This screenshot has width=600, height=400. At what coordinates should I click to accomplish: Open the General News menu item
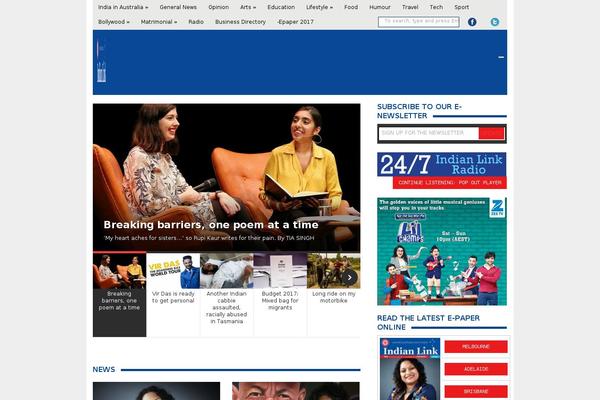point(178,7)
